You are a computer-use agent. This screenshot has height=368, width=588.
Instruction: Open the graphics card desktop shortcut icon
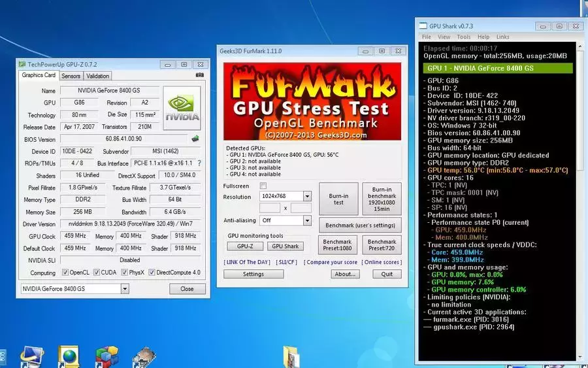point(144,358)
